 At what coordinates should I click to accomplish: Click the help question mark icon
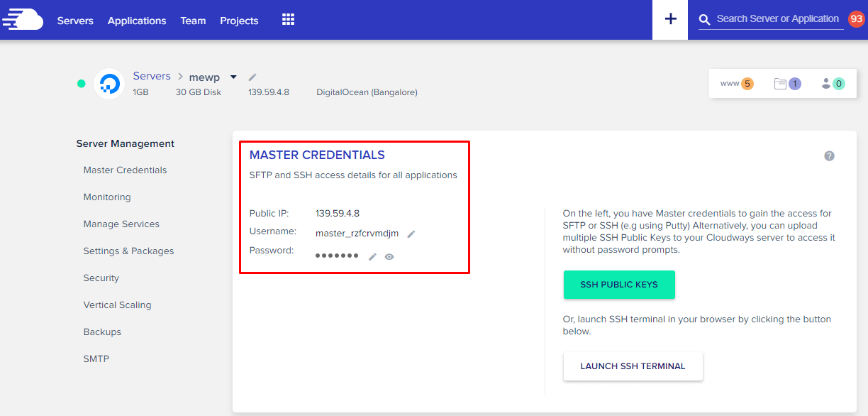829,156
